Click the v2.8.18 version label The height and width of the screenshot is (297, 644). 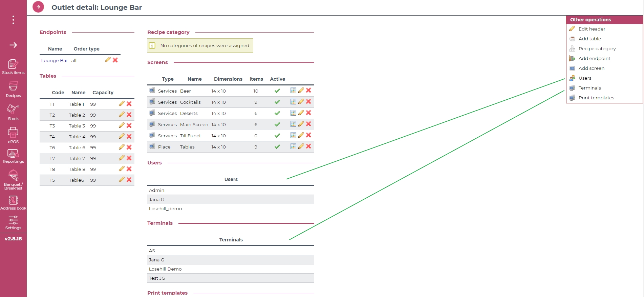click(13, 239)
